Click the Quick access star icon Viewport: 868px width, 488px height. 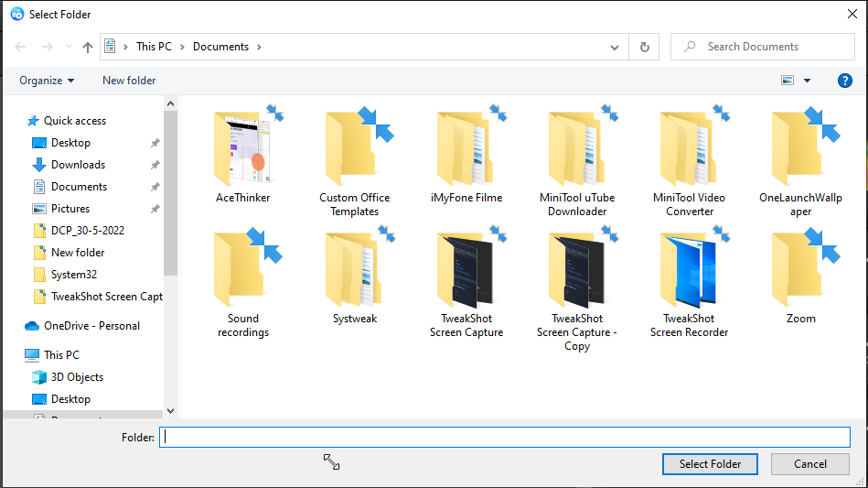[33, 121]
